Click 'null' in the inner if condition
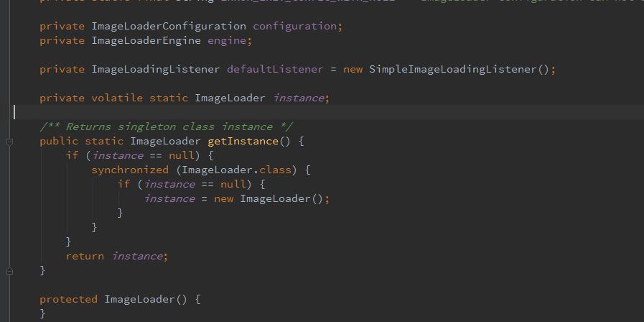The image size is (644, 322). (233, 184)
